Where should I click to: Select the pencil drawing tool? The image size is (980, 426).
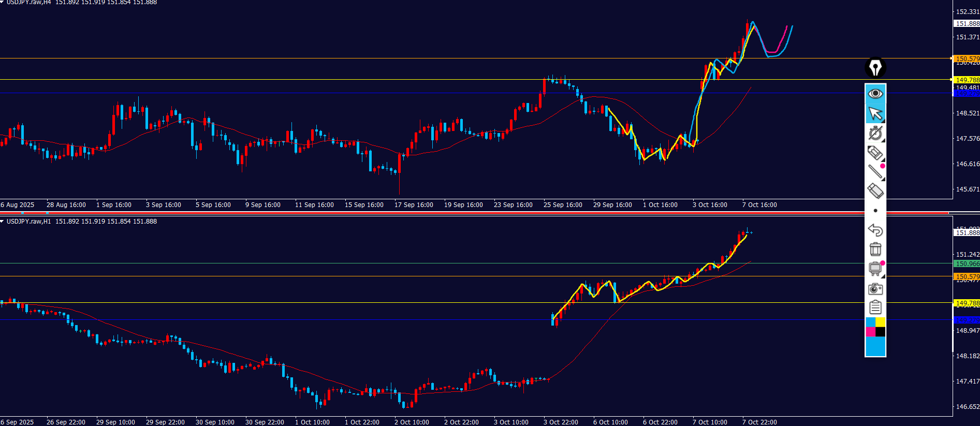coord(875,153)
